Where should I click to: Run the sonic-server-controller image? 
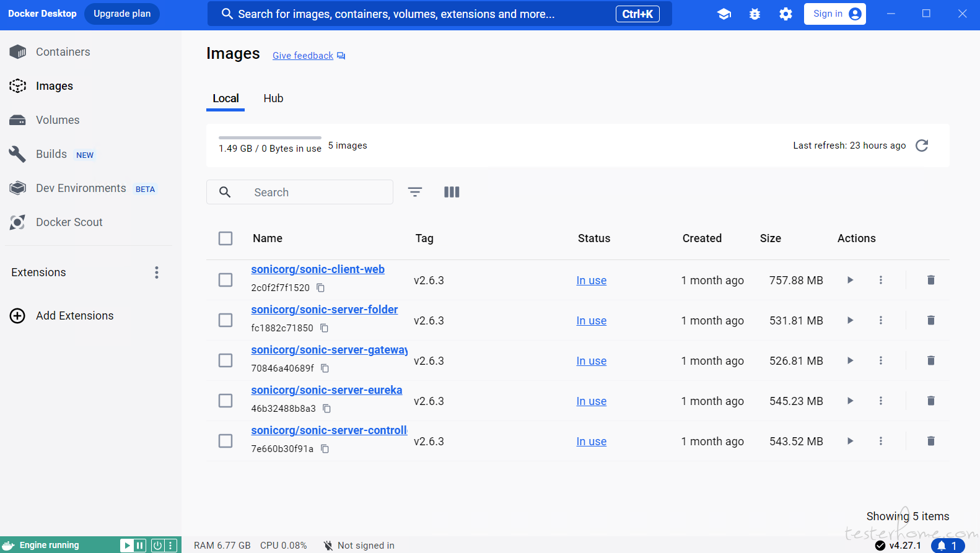click(851, 441)
